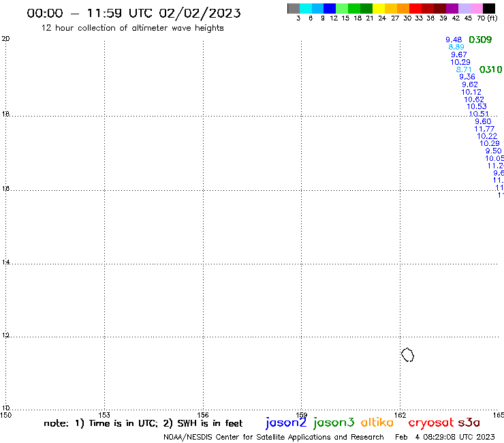Select the light green legend swatch
504x443 pixels.
342,8
